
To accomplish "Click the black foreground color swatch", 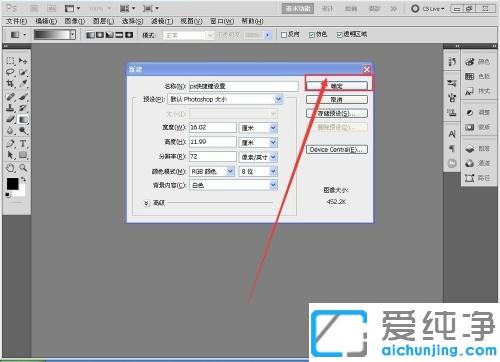I will [x=13, y=184].
